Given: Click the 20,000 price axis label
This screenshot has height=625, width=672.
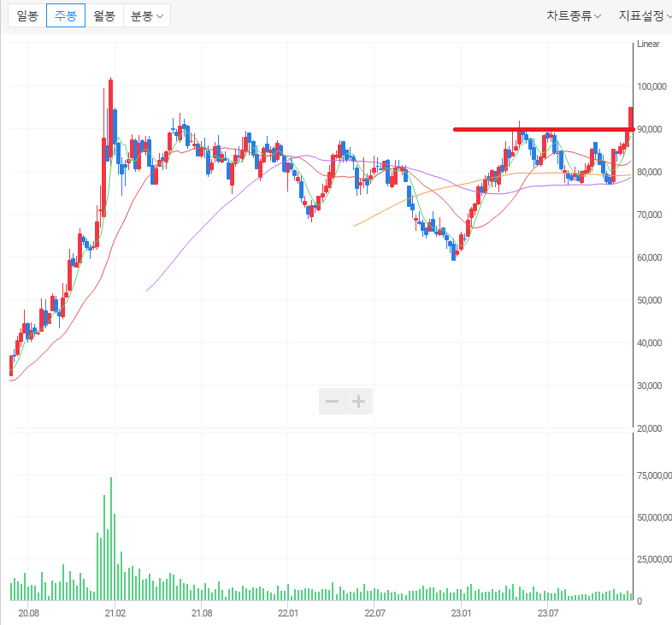Looking at the screenshot, I should (649, 428).
